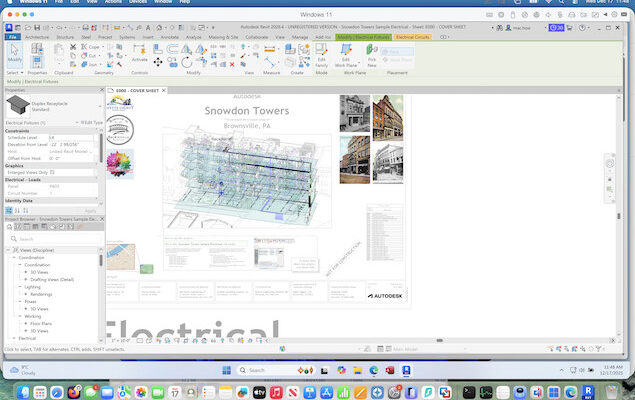635x400 pixels.
Task: Click the red Delete X icon
Action: coord(232,64)
